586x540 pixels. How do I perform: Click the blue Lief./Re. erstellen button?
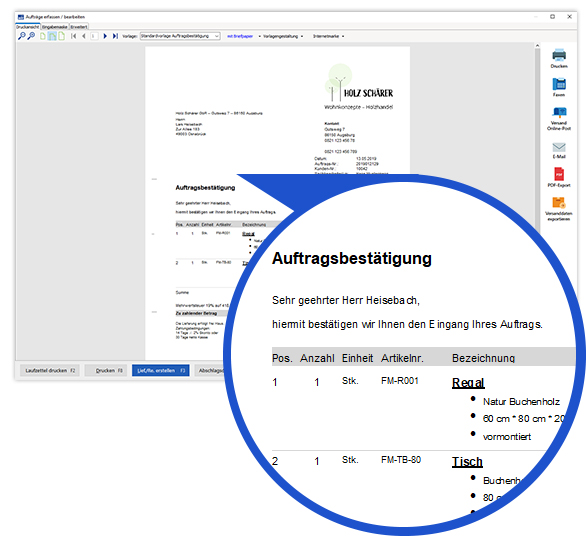[x=161, y=370]
